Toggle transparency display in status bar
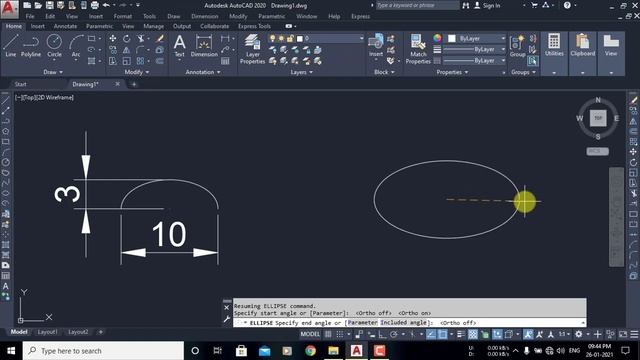 473,334
